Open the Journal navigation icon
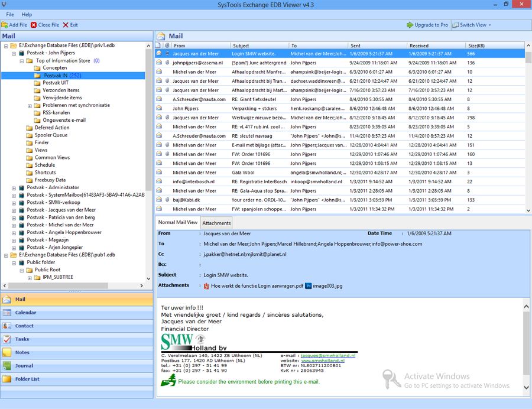Viewport: 532px width, 409px height. coord(7,366)
